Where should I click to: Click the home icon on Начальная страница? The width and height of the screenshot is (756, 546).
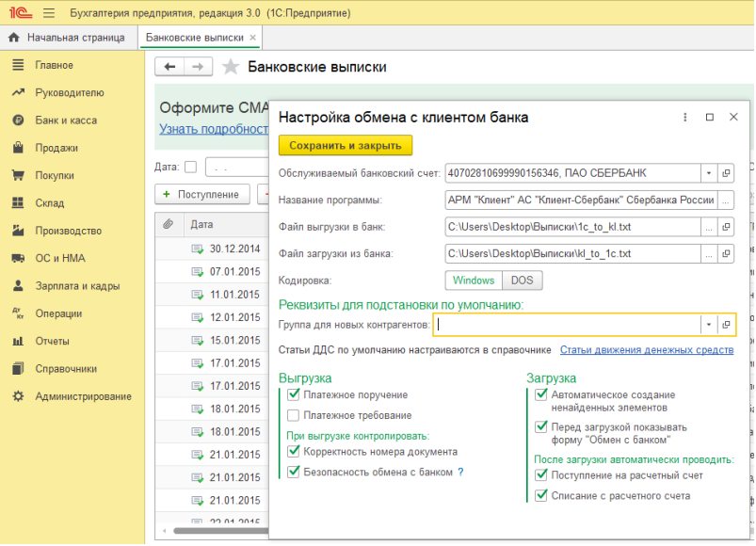coord(14,38)
